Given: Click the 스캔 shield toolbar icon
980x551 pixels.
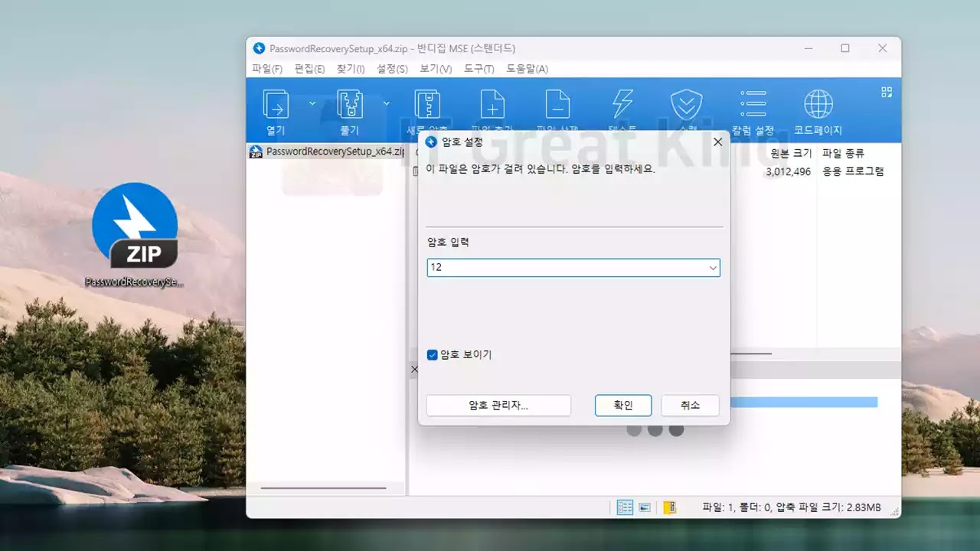Looking at the screenshot, I should click(687, 104).
